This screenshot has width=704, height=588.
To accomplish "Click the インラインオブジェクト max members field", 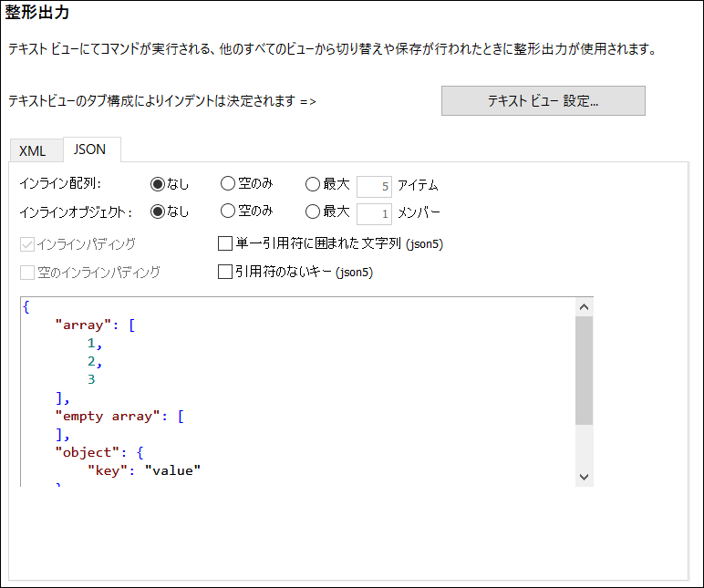I will pos(374,213).
